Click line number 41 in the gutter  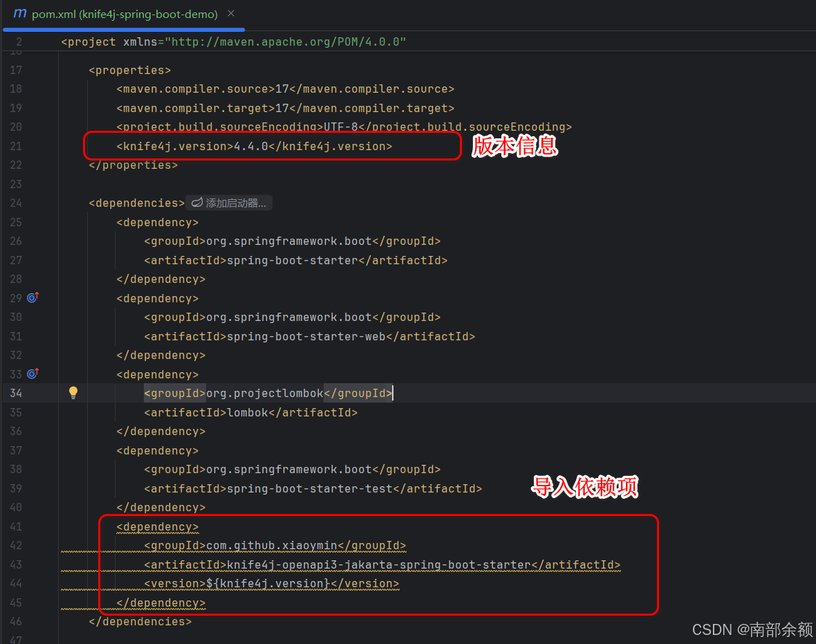pos(16,527)
